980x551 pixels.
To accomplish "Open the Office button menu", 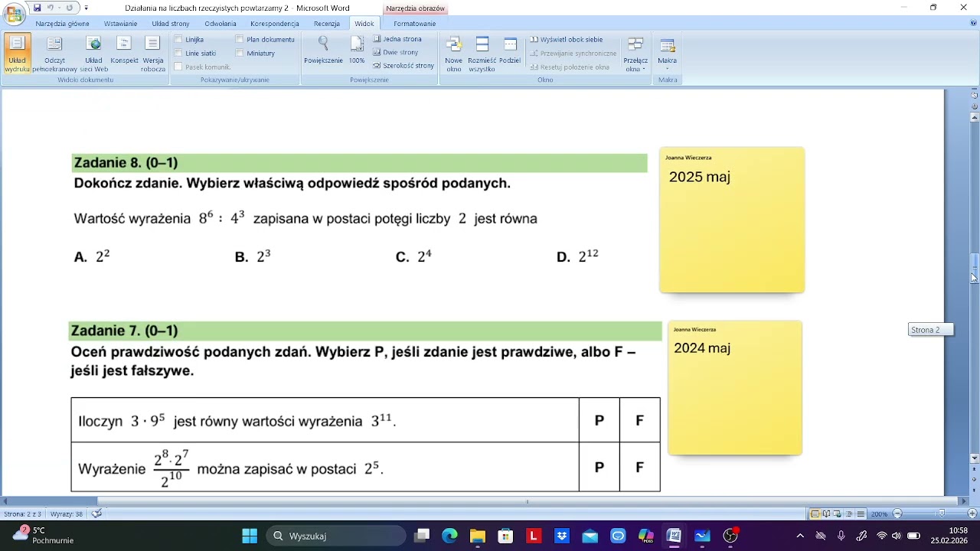I will tap(14, 13).
